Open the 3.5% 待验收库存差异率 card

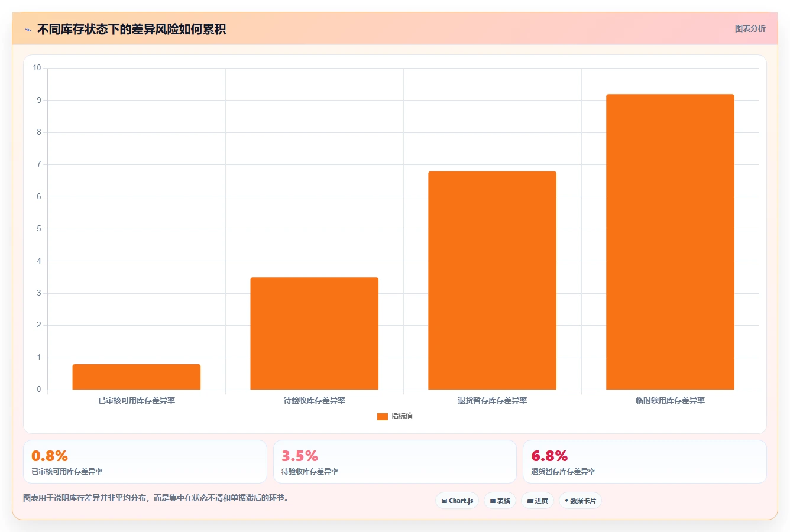(x=395, y=462)
